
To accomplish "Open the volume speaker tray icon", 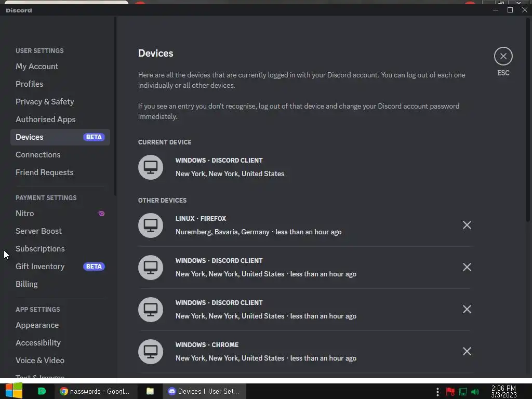I will [475, 392].
